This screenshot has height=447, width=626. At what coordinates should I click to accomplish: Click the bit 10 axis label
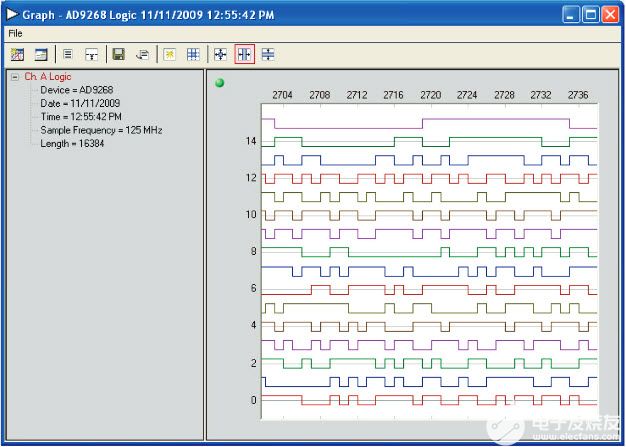[251, 214]
